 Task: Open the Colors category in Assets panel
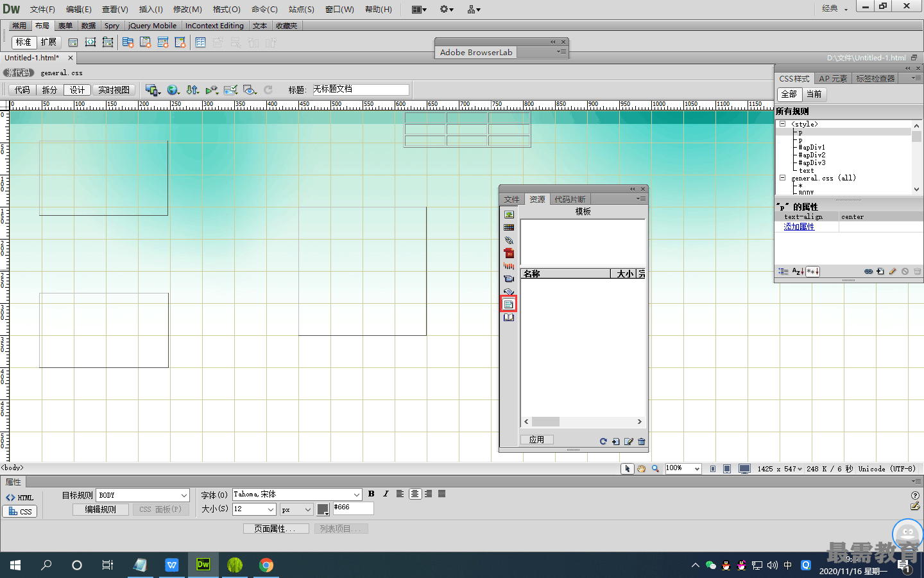point(509,227)
